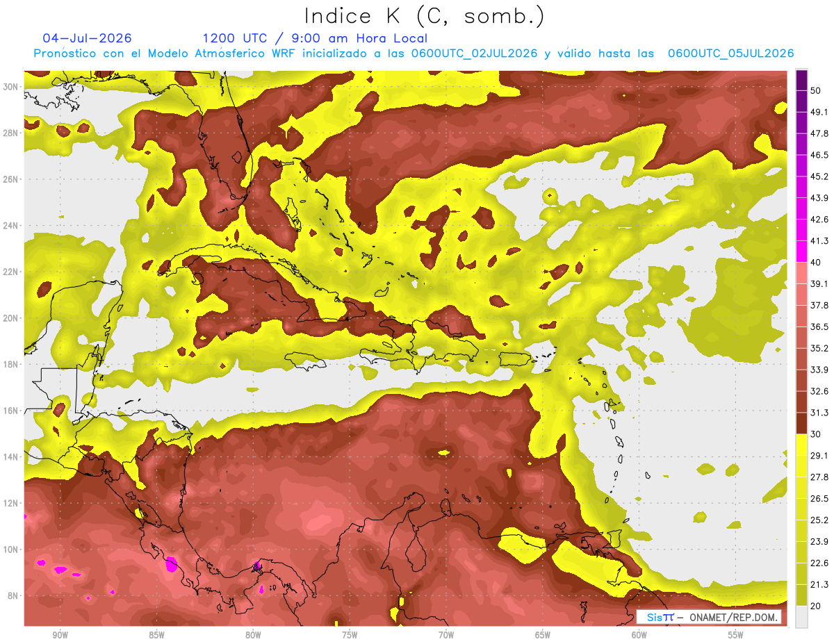834x644 pixels.
Task: Click the "49.1" color scale value
Action: click(818, 112)
